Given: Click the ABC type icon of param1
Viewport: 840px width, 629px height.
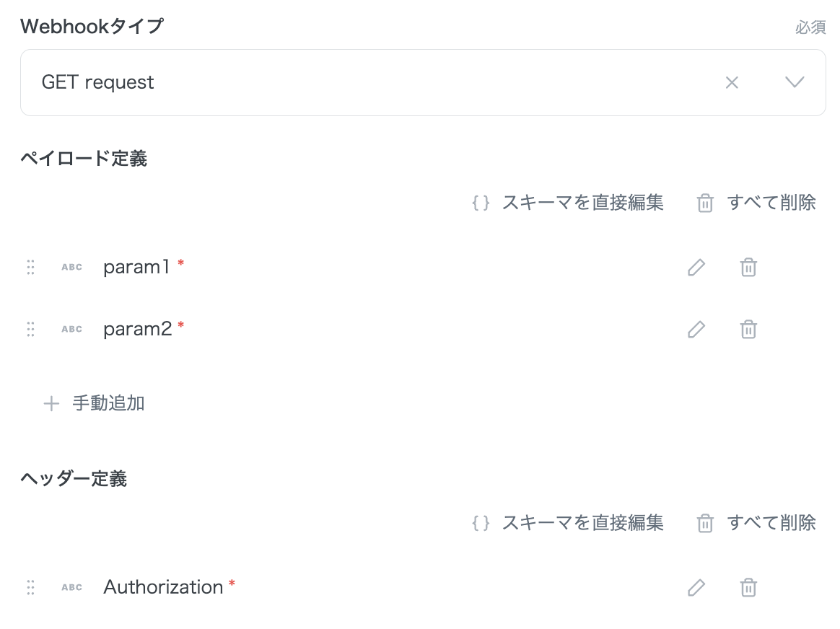Looking at the screenshot, I should 71,268.
